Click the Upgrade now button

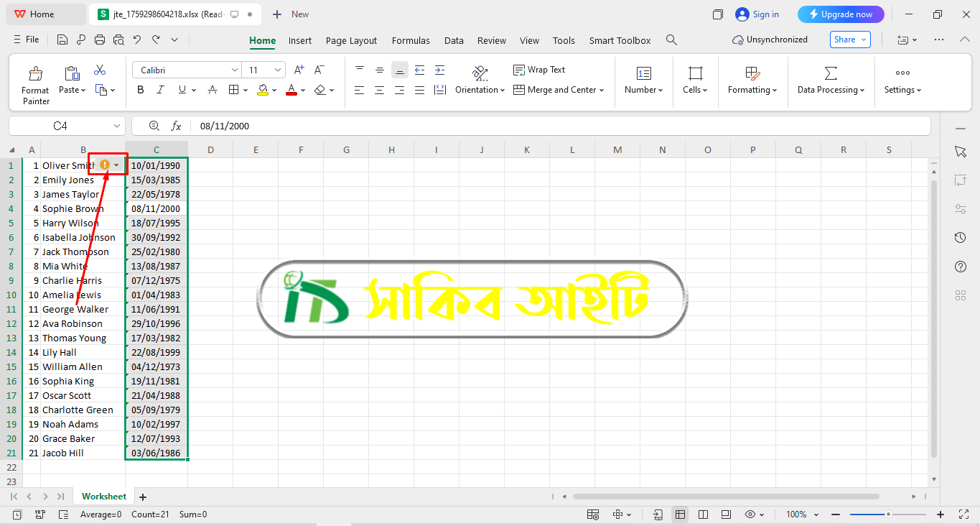pyautogui.click(x=841, y=14)
